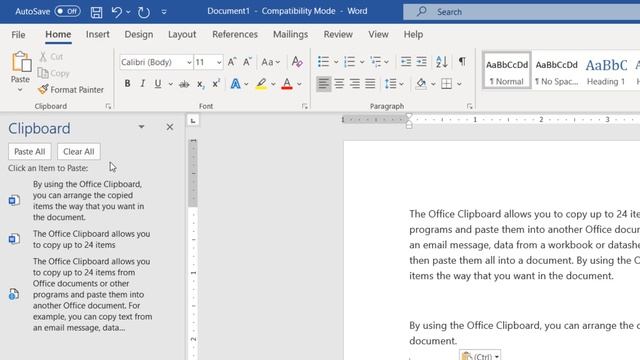Image resolution: width=640 pixels, height=360 pixels.
Task: Show or hide paragraph marks
Action: (462, 62)
